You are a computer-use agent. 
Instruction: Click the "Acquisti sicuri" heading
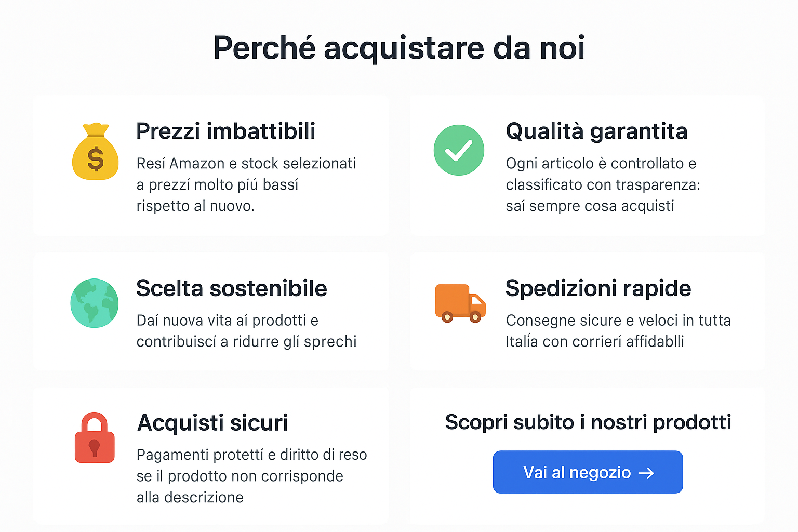[212, 423]
